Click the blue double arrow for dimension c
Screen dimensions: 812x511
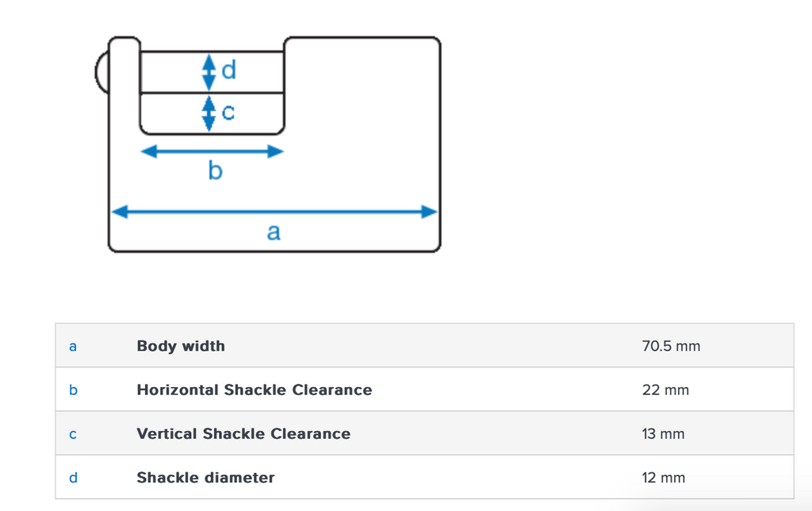(x=209, y=113)
